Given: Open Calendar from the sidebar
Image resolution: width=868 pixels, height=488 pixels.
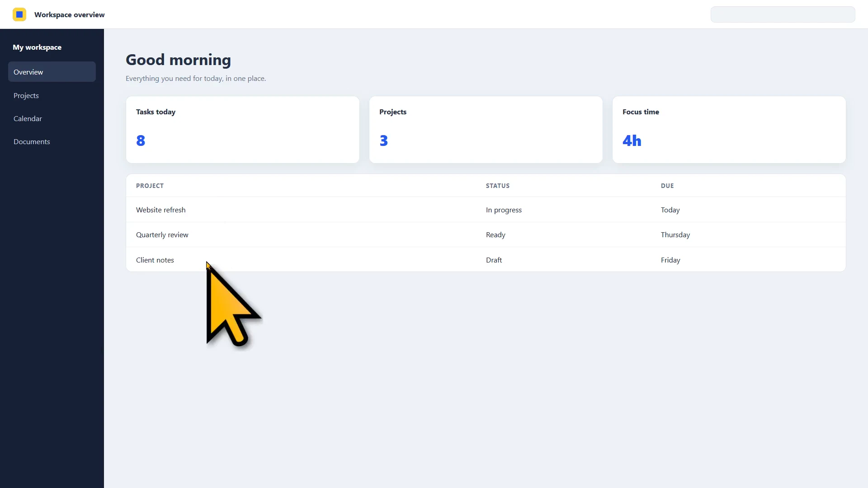Looking at the screenshot, I should (52, 118).
